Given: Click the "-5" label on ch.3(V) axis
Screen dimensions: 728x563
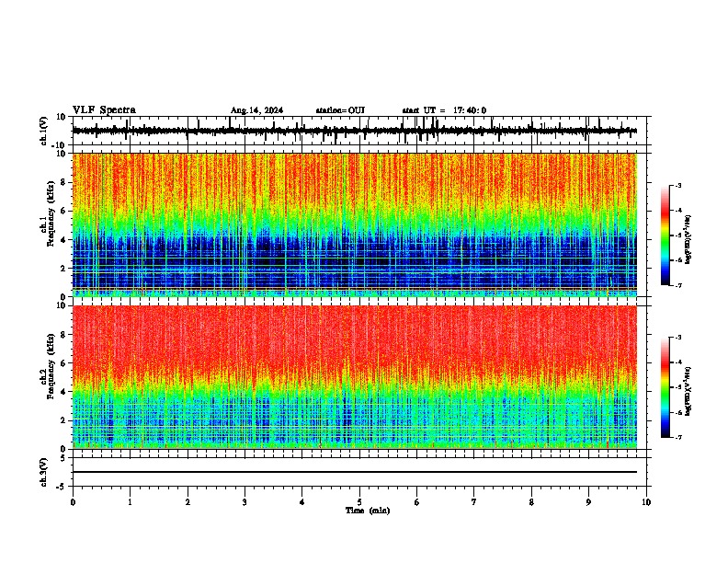Looking at the screenshot, I should (x=62, y=487).
